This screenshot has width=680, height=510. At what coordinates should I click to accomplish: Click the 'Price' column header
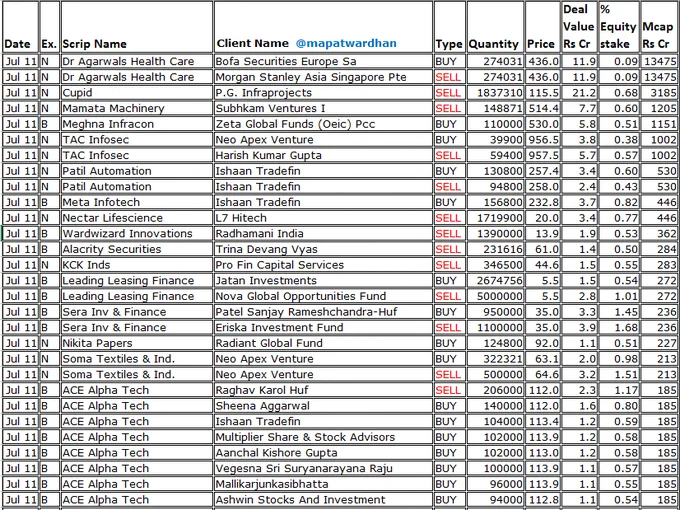click(541, 44)
